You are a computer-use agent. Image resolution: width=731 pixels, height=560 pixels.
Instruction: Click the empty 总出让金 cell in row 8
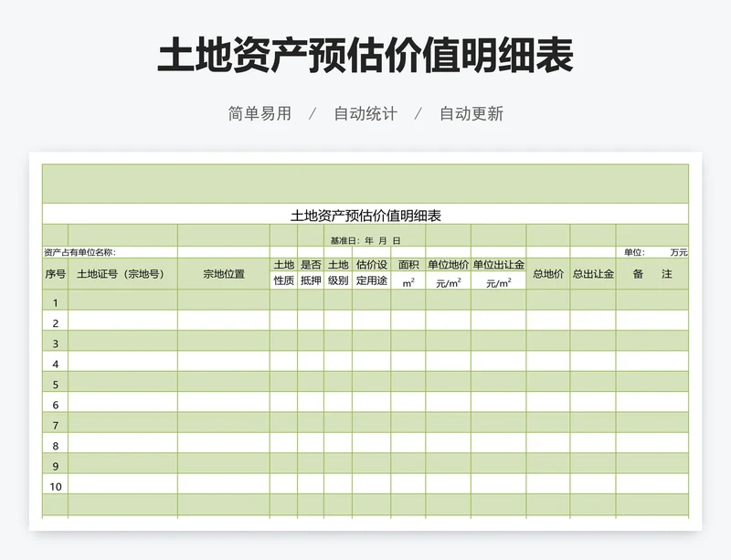pyautogui.click(x=593, y=443)
